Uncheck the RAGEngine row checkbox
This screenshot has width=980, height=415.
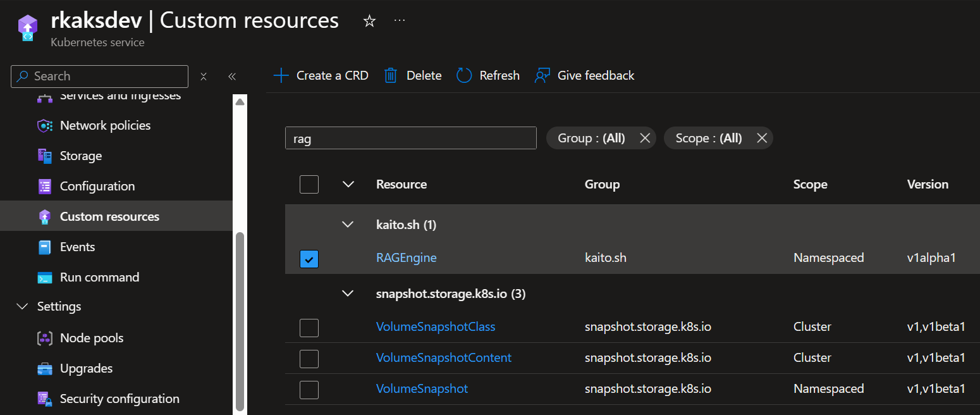pyautogui.click(x=309, y=259)
